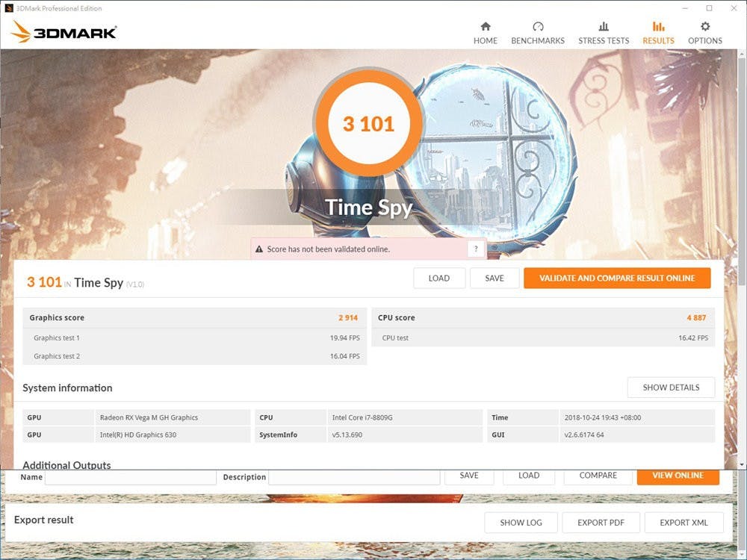Screen dimensions: 747x560
Task: Click the Time value 2018-10-24 19:43
Action: tap(603, 417)
